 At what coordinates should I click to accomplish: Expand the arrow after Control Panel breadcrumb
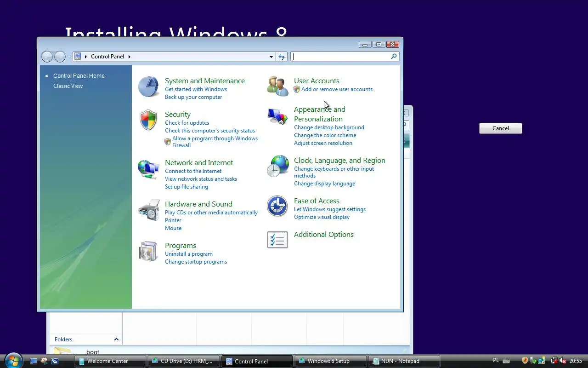click(130, 57)
